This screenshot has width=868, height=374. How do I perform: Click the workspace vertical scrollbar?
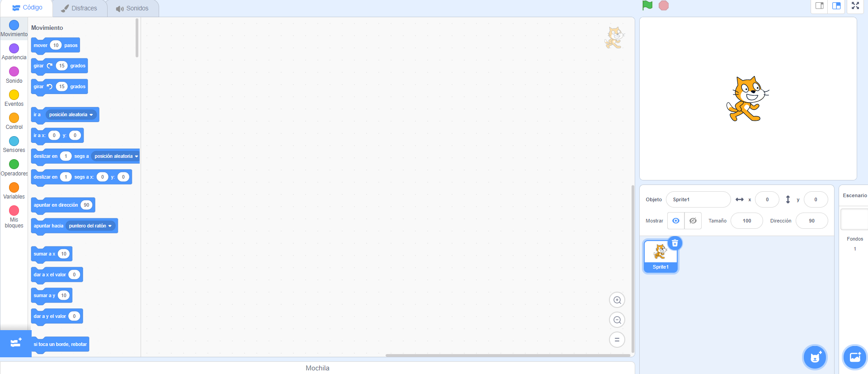click(633, 269)
